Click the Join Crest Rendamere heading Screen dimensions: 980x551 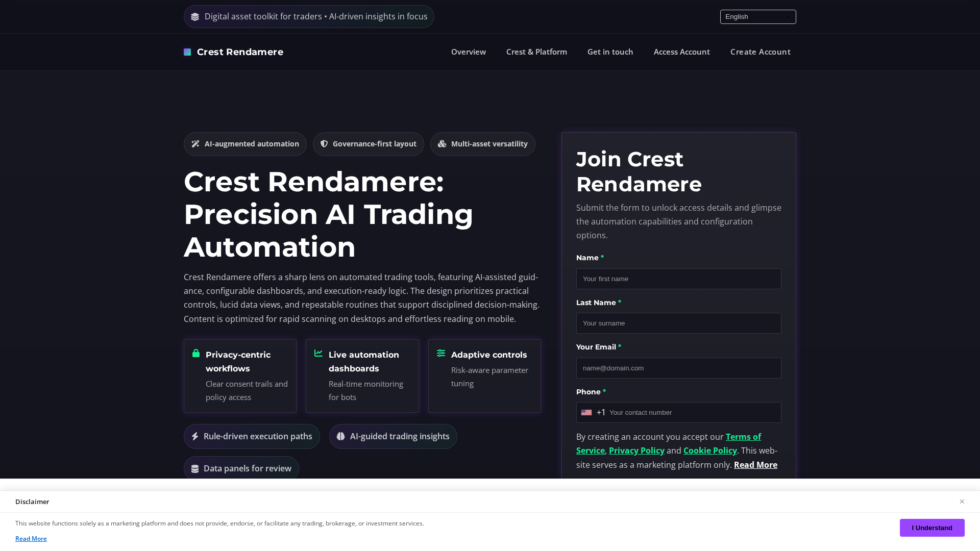point(639,171)
